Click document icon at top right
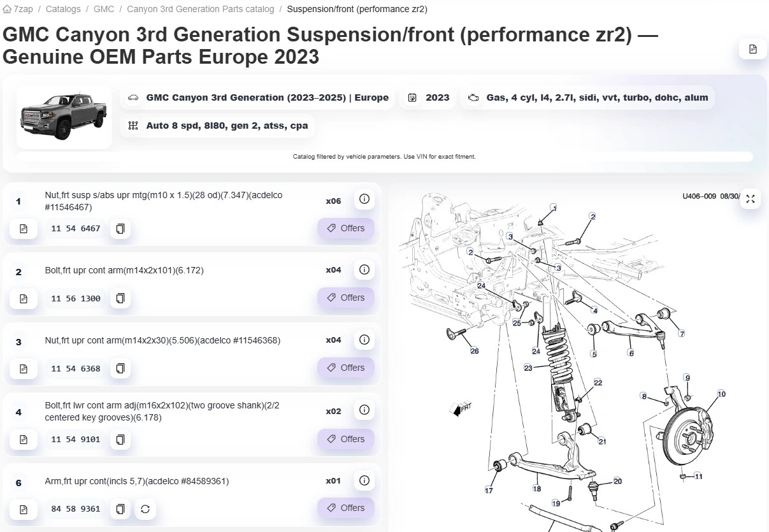This screenshot has height=532, width=769. (x=753, y=49)
